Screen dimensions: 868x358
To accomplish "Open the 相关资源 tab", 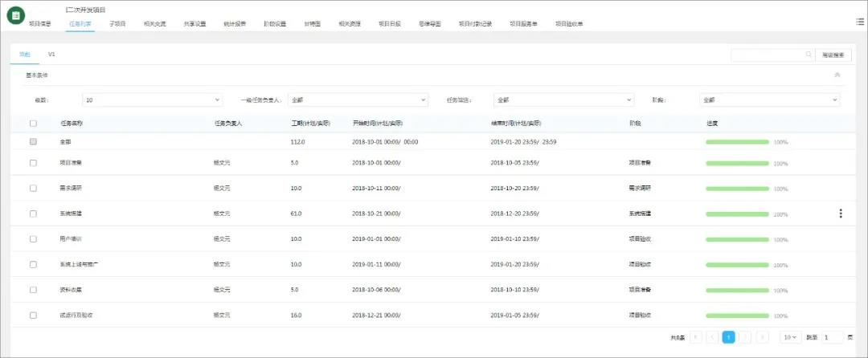I will (350, 24).
